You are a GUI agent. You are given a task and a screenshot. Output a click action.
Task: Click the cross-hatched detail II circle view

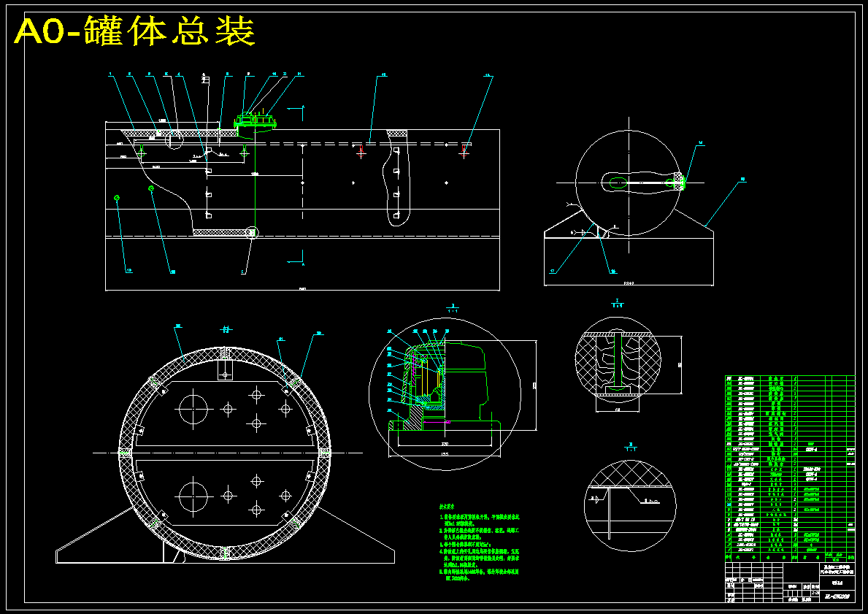tap(618, 358)
